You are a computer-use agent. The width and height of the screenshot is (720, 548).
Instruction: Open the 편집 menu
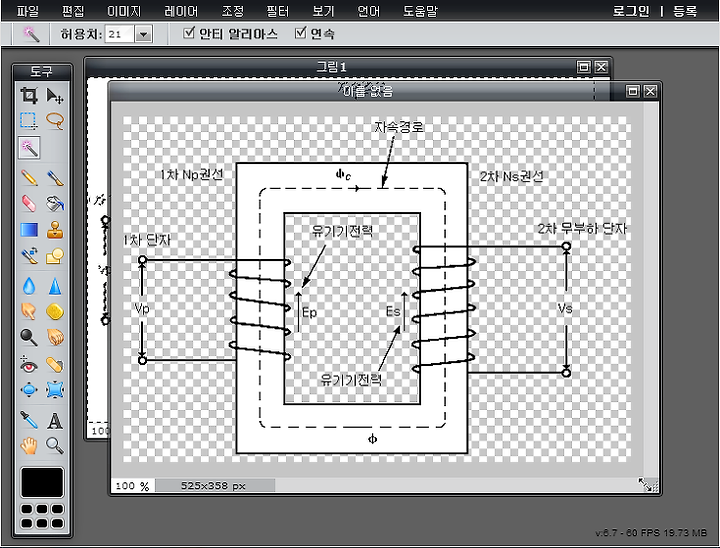pyautogui.click(x=73, y=11)
